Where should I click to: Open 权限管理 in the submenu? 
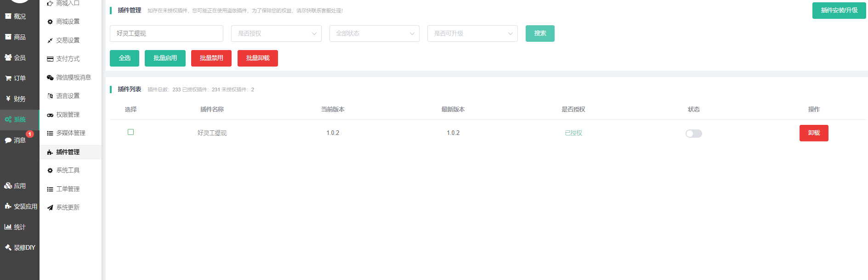(x=68, y=115)
